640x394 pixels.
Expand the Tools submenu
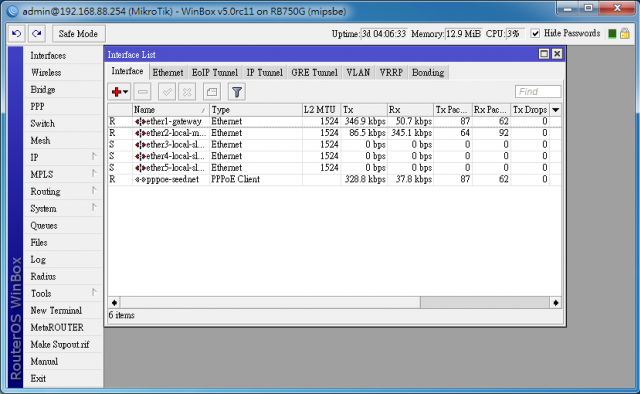(x=63, y=294)
